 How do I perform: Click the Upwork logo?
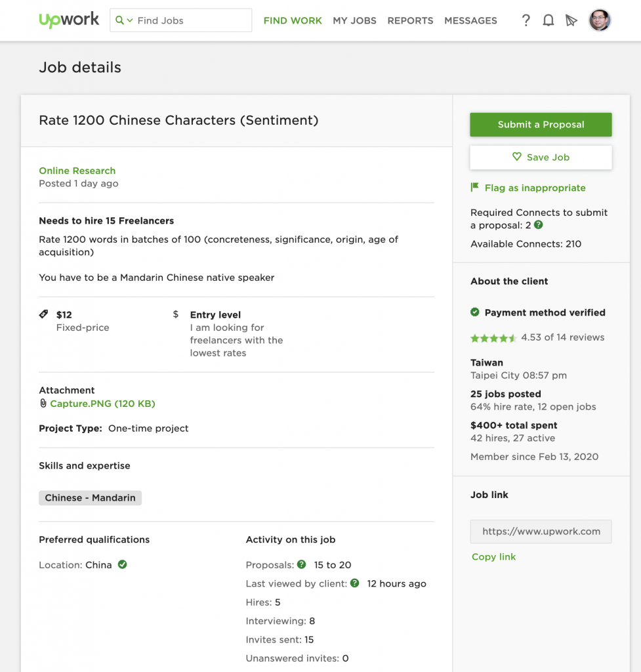69,20
